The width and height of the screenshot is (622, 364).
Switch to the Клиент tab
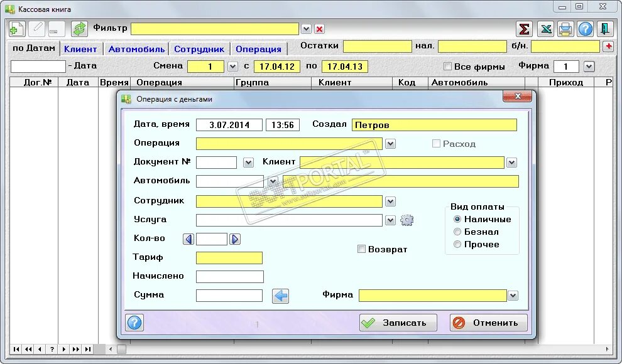(x=80, y=49)
